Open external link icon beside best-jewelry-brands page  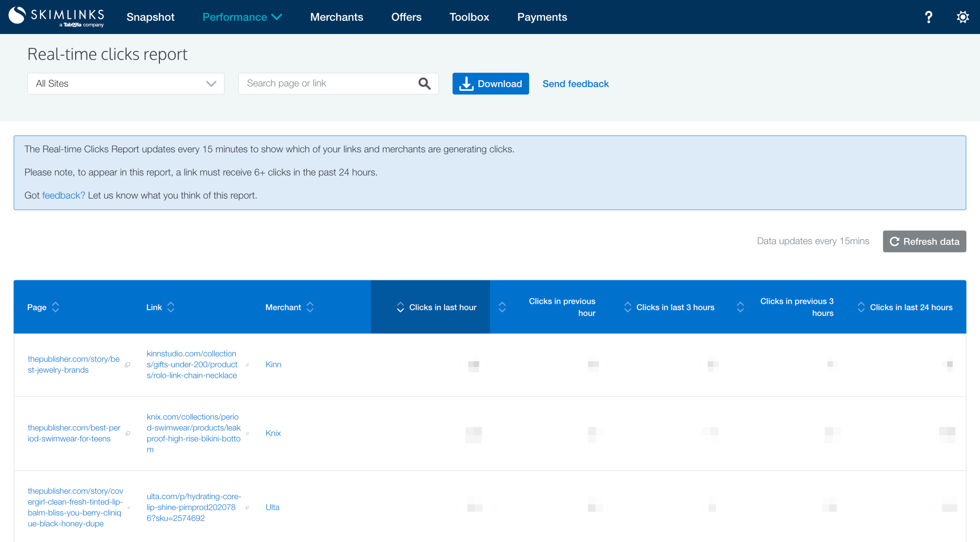click(x=127, y=365)
